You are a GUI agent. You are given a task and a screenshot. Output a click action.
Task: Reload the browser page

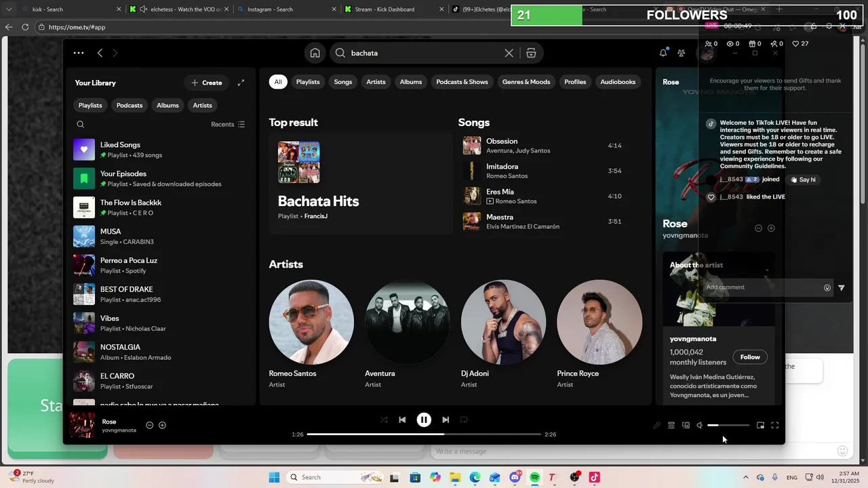(x=25, y=27)
